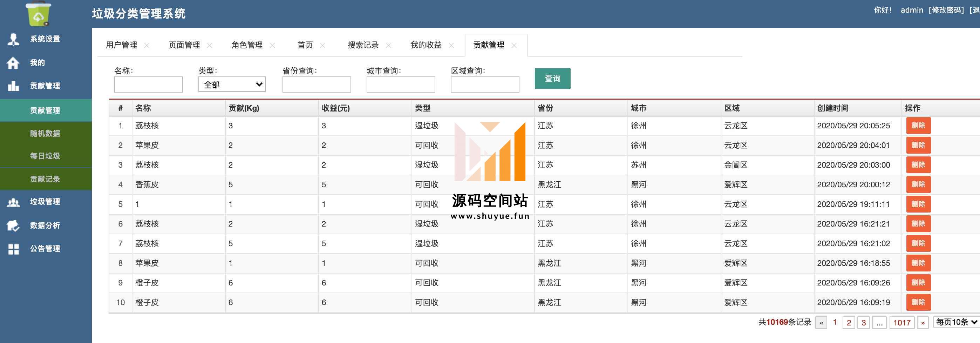Click admin username in header
This screenshot has height=343, width=980.
tap(912, 10)
